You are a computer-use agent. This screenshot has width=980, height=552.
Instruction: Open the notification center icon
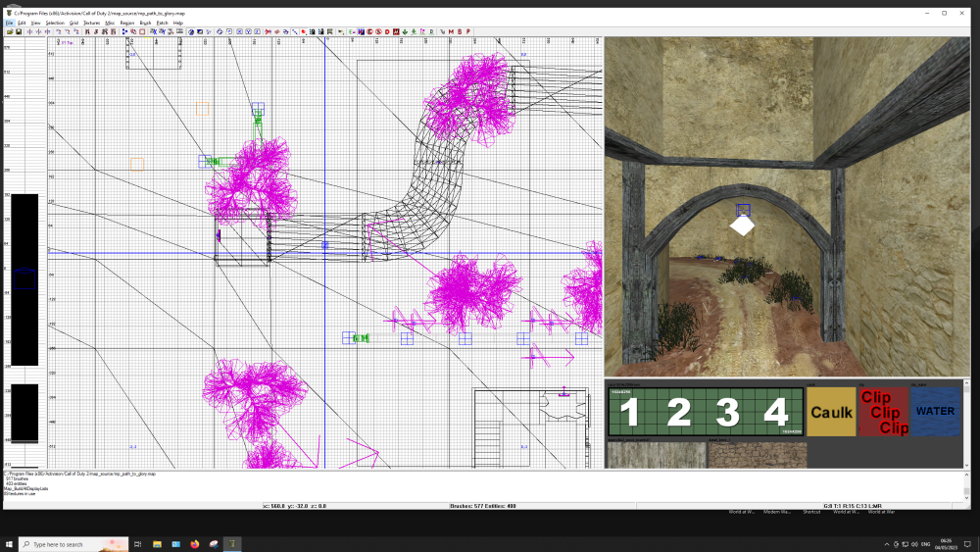tap(967, 544)
